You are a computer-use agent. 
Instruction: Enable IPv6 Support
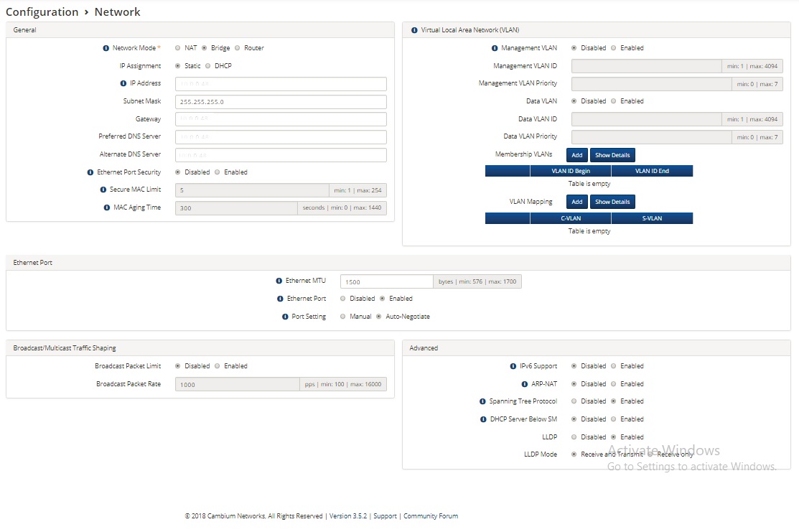(x=614, y=366)
